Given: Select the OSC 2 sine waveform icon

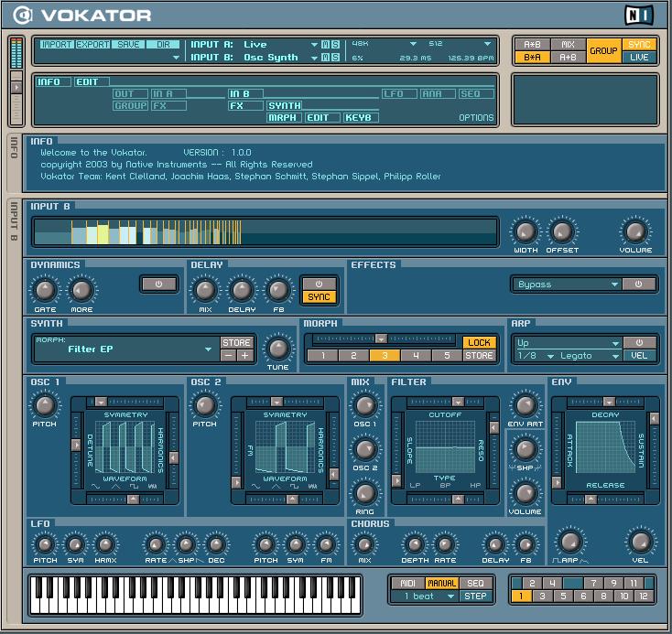Looking at the screenshot, I should (x=255, y=487).
